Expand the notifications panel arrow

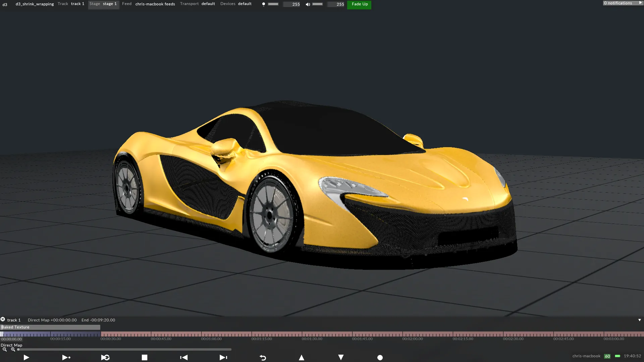point(640,3)
